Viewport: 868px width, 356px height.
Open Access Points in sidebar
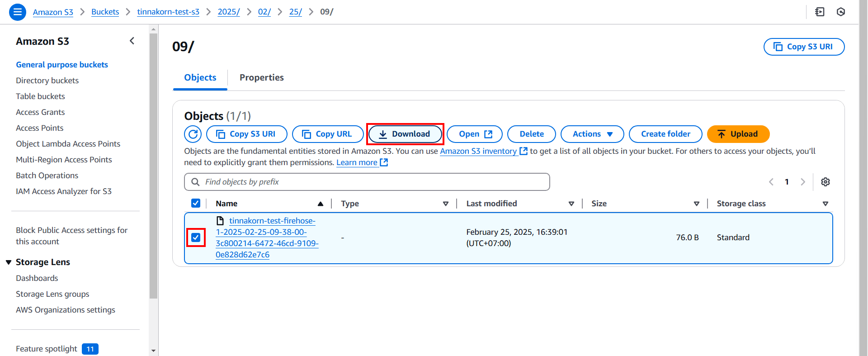(x=40, y=128)
